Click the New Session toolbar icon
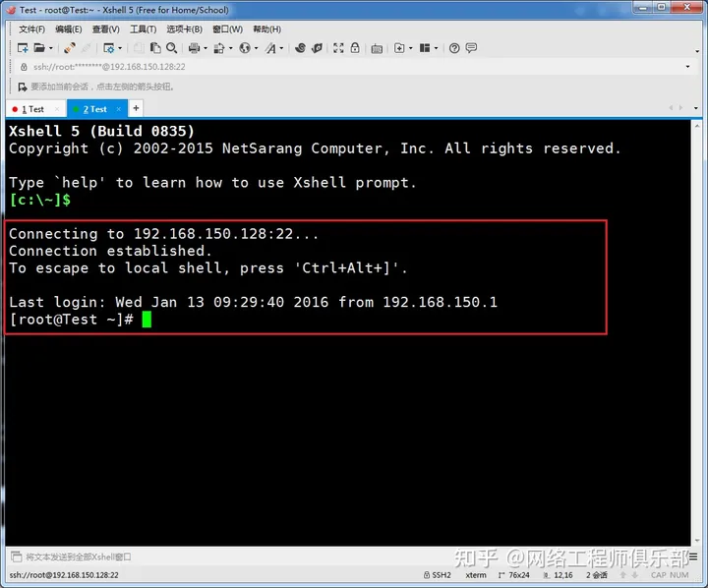The height and width of the screenshot is (588, 708). (x=22, y=48)
